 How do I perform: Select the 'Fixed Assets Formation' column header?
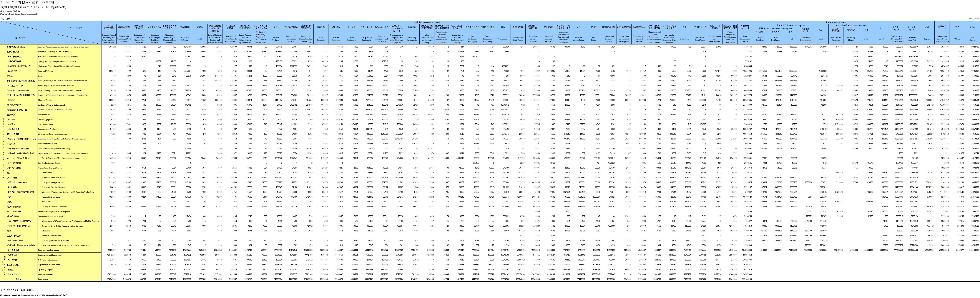pyautogui.click(x=836, y=39)
